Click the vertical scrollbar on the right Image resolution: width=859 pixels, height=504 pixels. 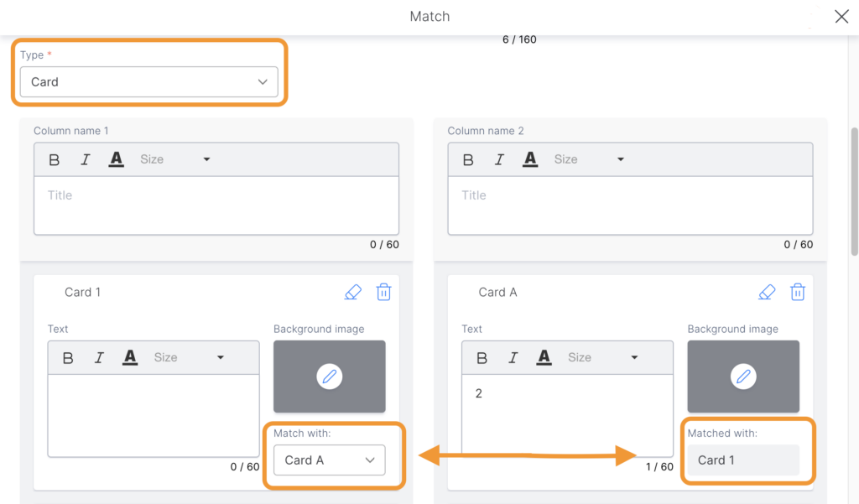[854, 191]
